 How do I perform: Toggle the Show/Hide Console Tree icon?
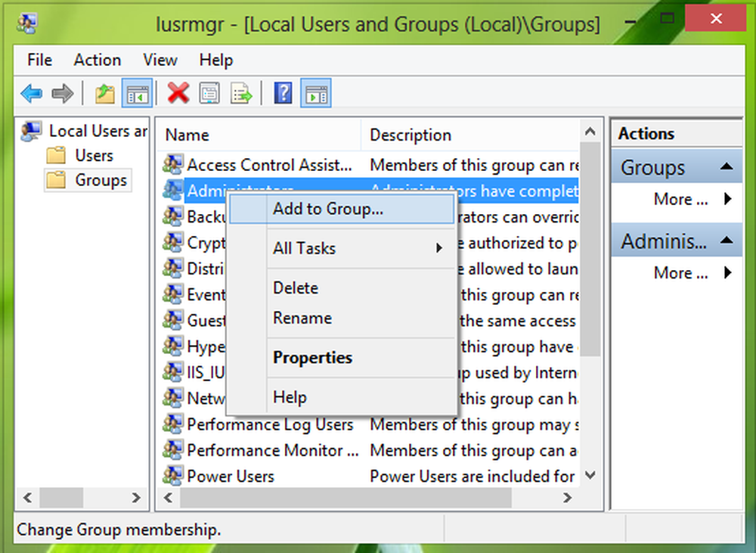tap(138, 94)
